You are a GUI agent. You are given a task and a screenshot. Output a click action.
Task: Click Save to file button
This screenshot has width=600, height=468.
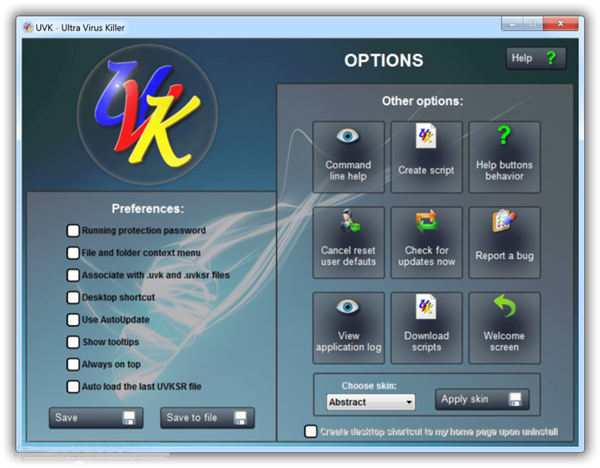(207, 418)
